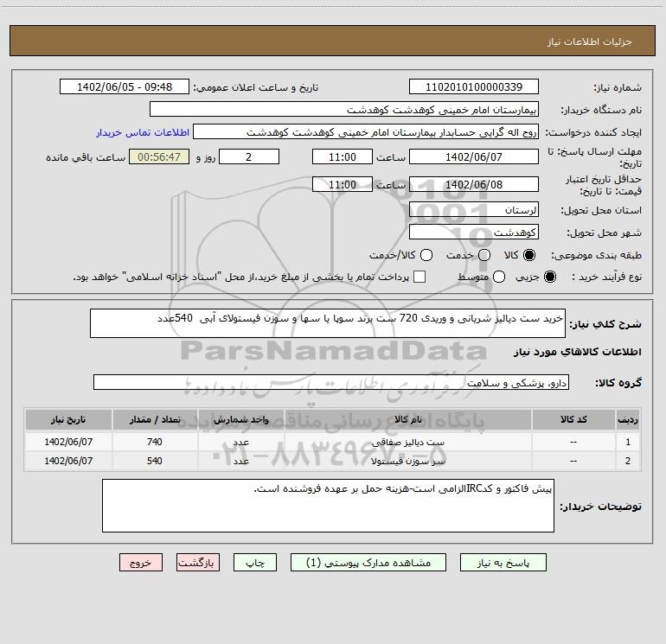Click the response deadline date 1402/06/07 field
The image size is (666, 644).
pos(474,156)
